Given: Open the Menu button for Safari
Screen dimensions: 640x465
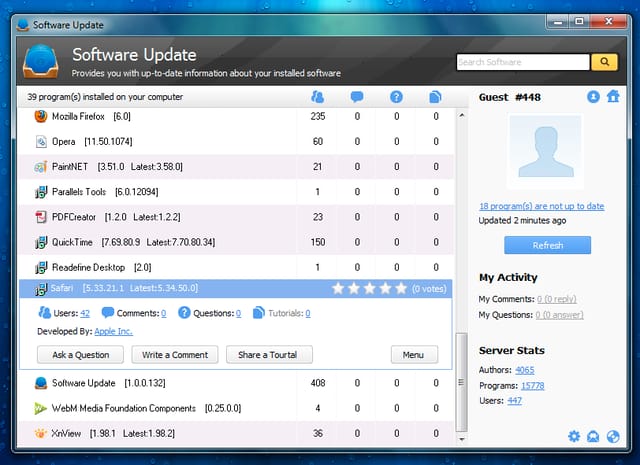Looking at the screenshot, I should tap(414, 355).
